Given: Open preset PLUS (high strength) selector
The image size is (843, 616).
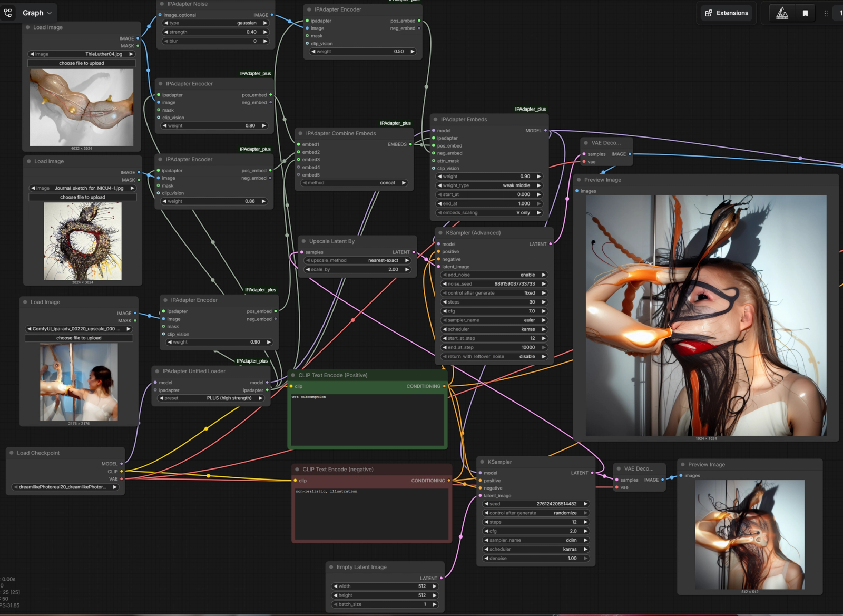Looking at the screenshot, I should click(211, 398).
